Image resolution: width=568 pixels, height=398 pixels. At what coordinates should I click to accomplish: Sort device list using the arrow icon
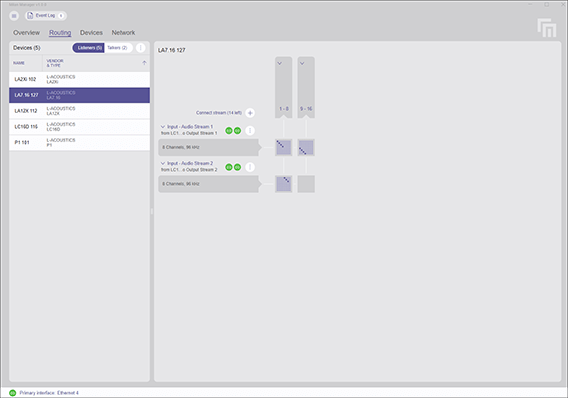click(144, 63)
